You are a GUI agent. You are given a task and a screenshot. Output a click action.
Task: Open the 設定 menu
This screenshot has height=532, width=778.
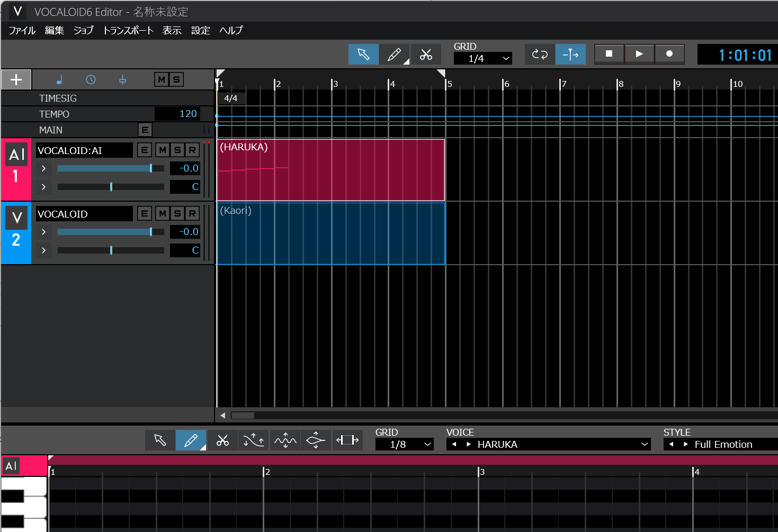(x=201, y=31)
